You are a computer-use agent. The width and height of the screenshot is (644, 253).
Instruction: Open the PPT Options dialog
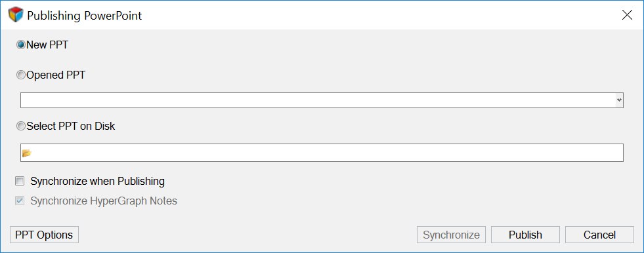pyautogui.click(x=44, y=235)
